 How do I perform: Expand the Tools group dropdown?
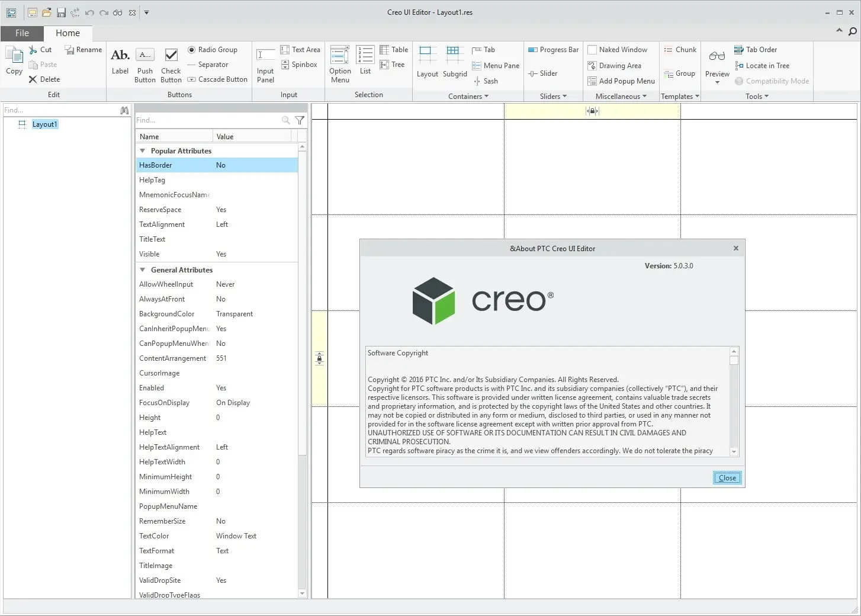point(757,96)
